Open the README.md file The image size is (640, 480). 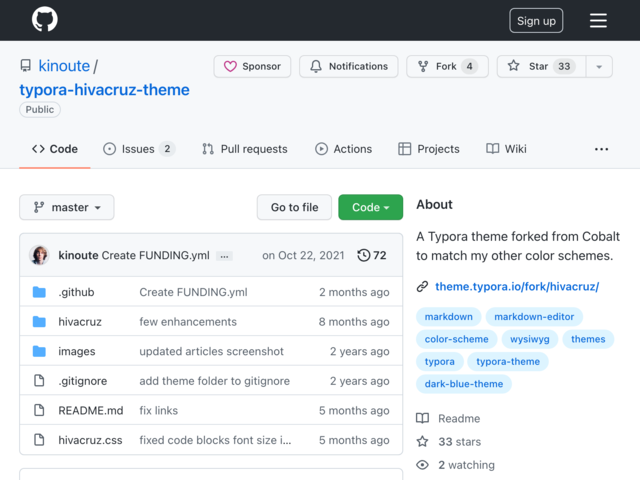click(91, 411)
